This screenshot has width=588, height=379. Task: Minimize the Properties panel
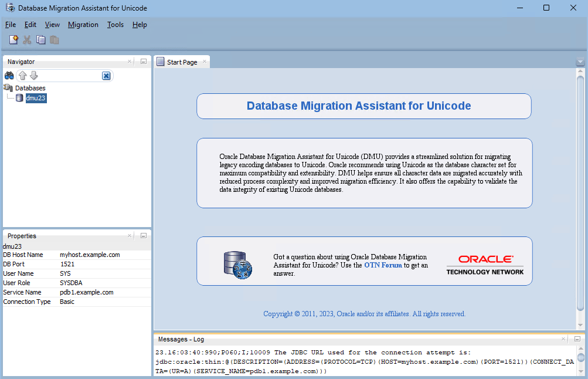[144, 236]
